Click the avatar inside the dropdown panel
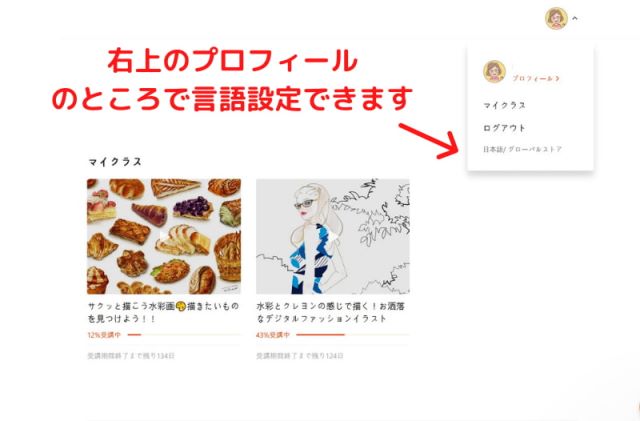This screenshot has width=640, height=421. coord(494,71)
